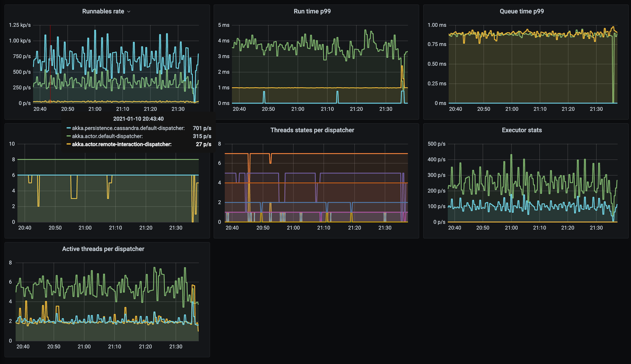Click the 2021-01-10 20:43:40 tooltip timestamp
The height and width of the screenshot is (364, 631).
[138, 119]
